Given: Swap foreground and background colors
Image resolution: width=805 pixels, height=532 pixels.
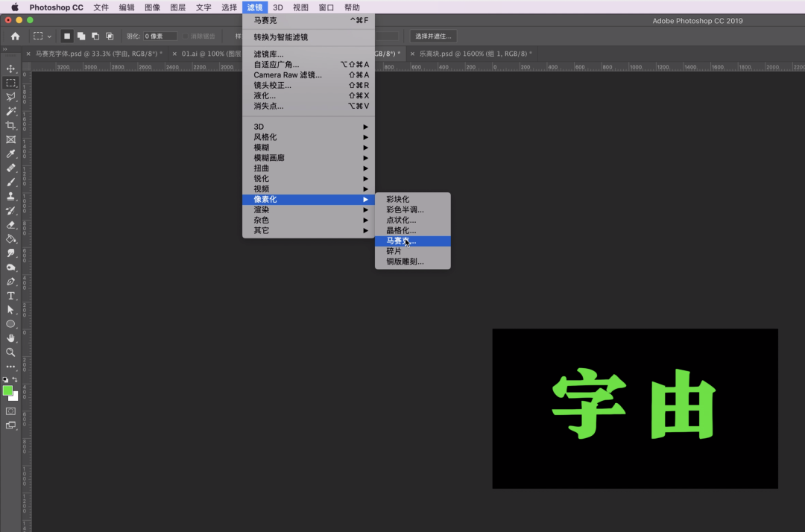Looking at the screenshot, I should [x=15, y=380].
